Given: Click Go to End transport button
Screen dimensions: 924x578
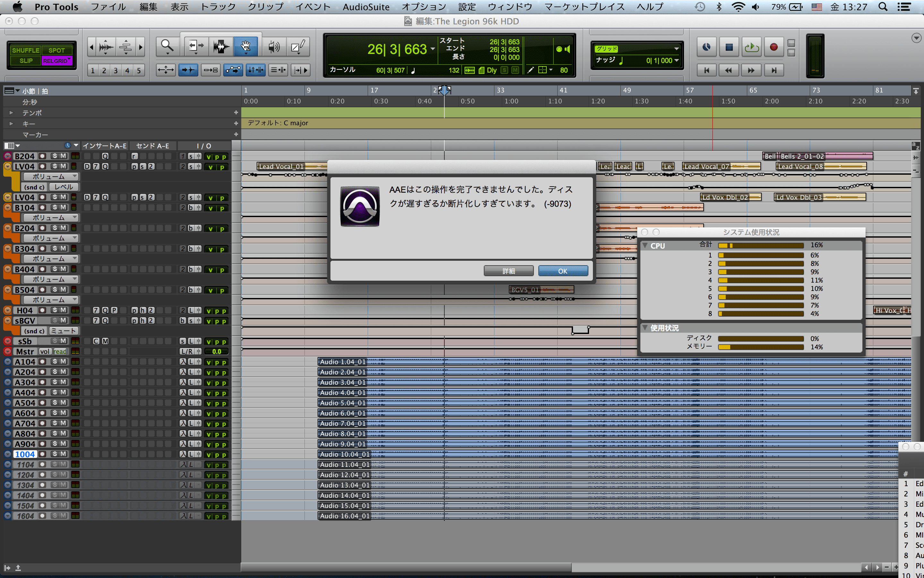Looking at the screenshot, I should click(x=774, y=70).
